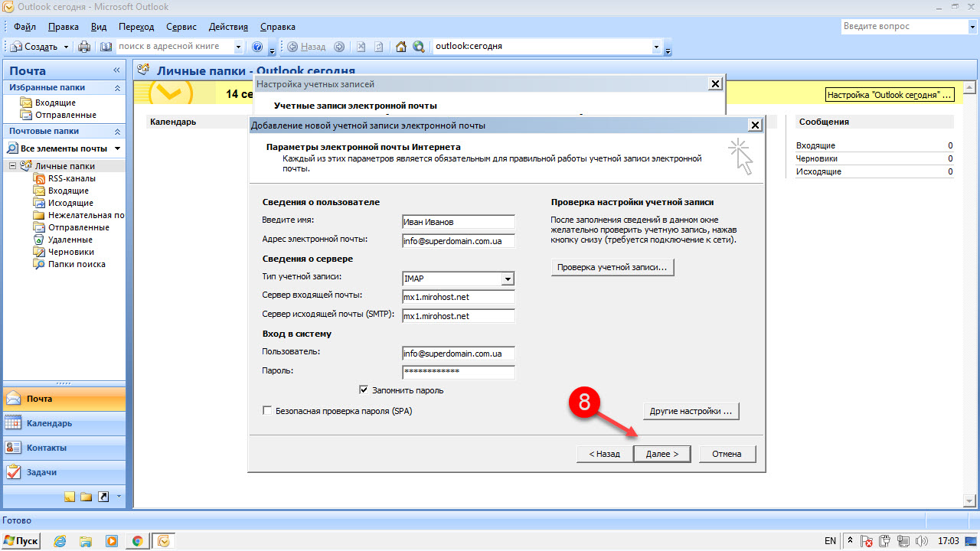Viewport: 980px width, 551px height.
Task: Minimize the navigation pane with chevrons
Action: (x=117, y=70)
